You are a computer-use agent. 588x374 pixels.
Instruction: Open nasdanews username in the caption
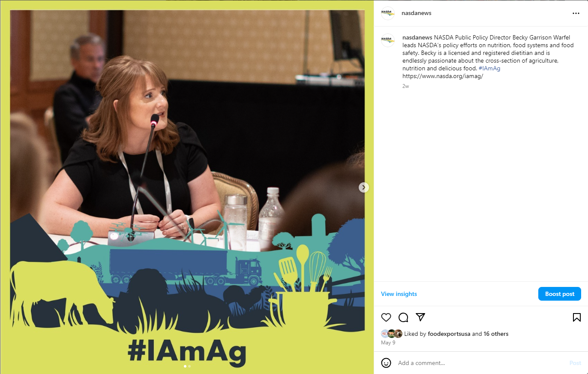tap(417, 38)
